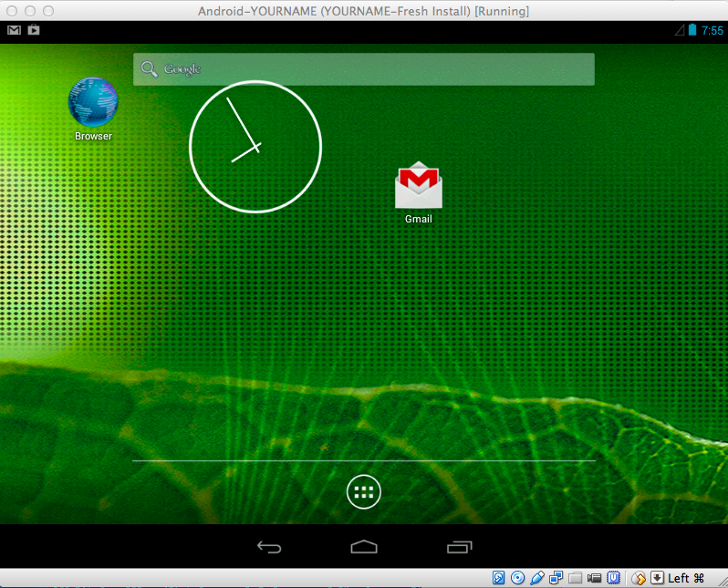This screenshot has height=588, width=728.
Task: Tap the Android home button
Action: tap(364, 547)
